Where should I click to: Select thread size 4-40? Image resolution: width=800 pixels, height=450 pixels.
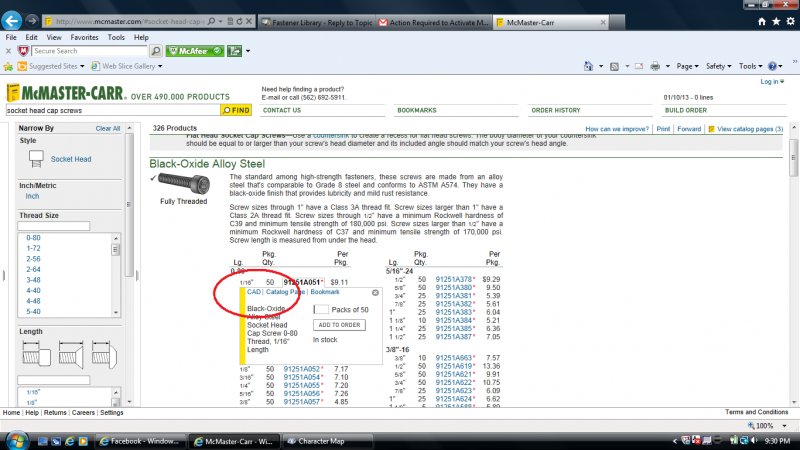click(x=33, y=290)
